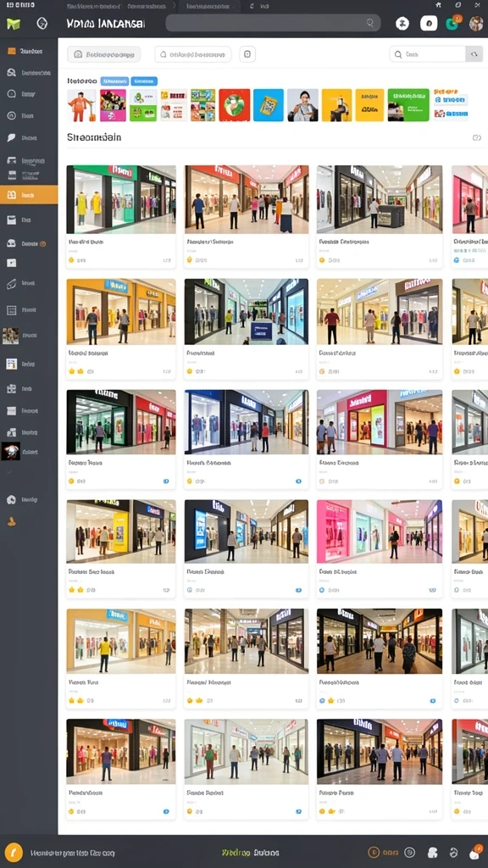Open the blue tile with a yellow square

pos(269,105)
